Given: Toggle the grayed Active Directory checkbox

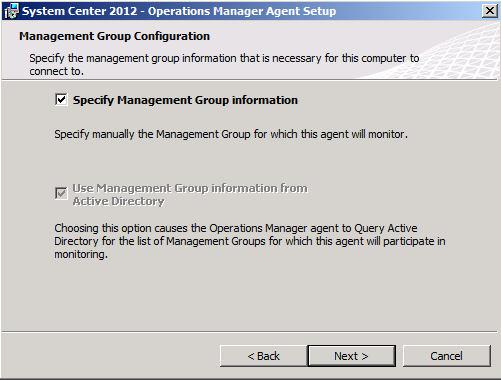Looking at the screenshot, I should coord(61,193).
